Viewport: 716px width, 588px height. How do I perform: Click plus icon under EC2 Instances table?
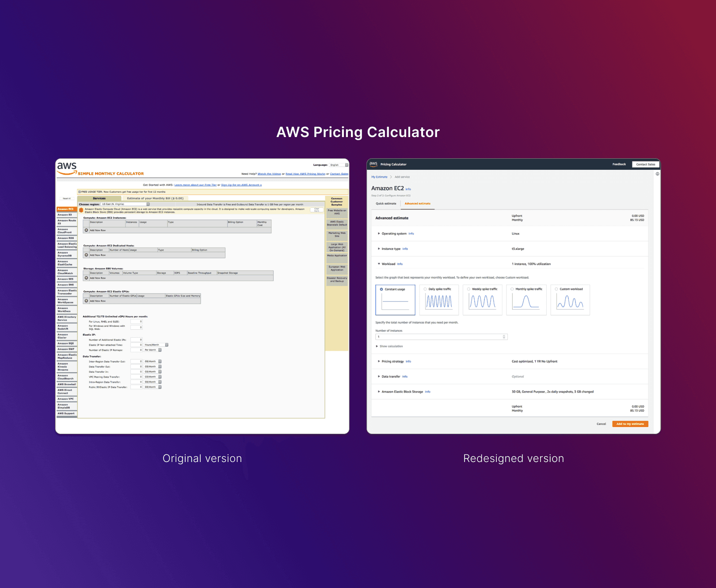(x=87, y=230)
